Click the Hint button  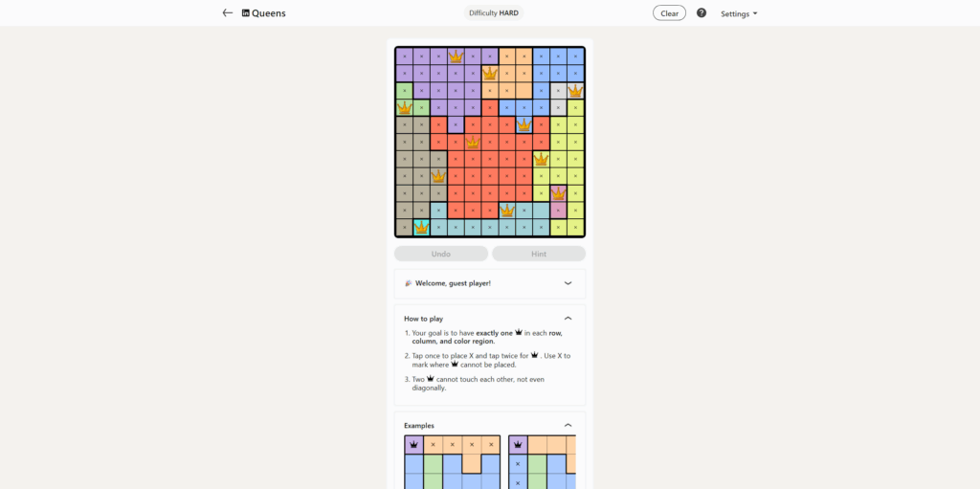pos(539,254)
